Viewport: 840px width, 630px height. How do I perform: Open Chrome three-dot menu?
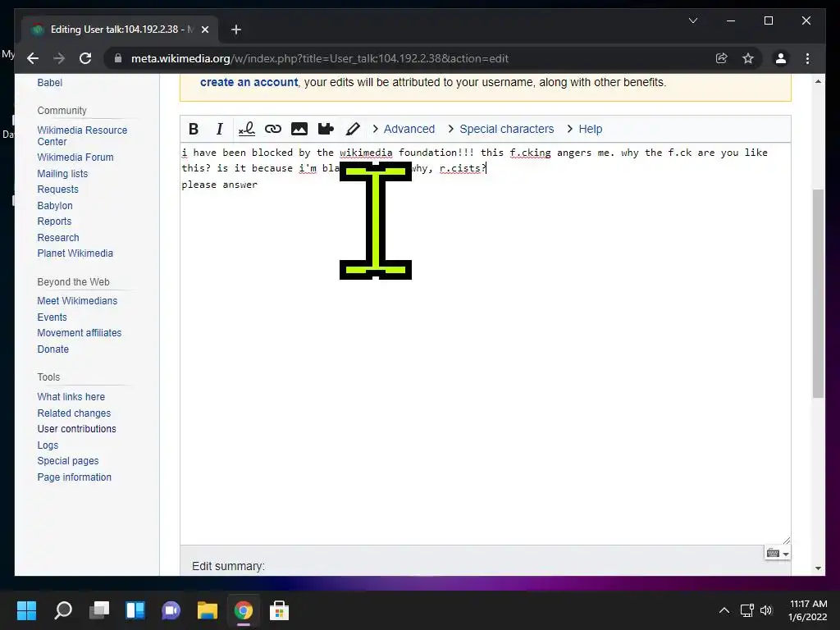(807, 58)
